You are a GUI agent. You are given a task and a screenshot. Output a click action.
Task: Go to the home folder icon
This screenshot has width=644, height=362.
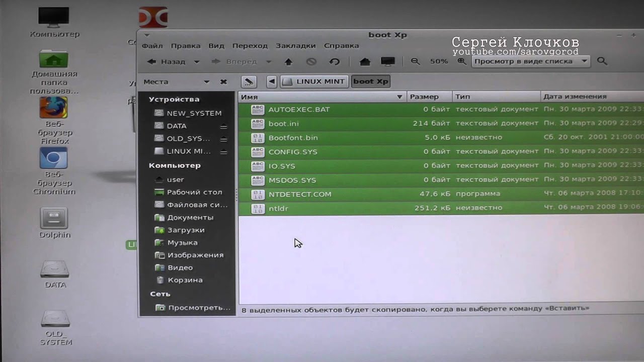365,62
